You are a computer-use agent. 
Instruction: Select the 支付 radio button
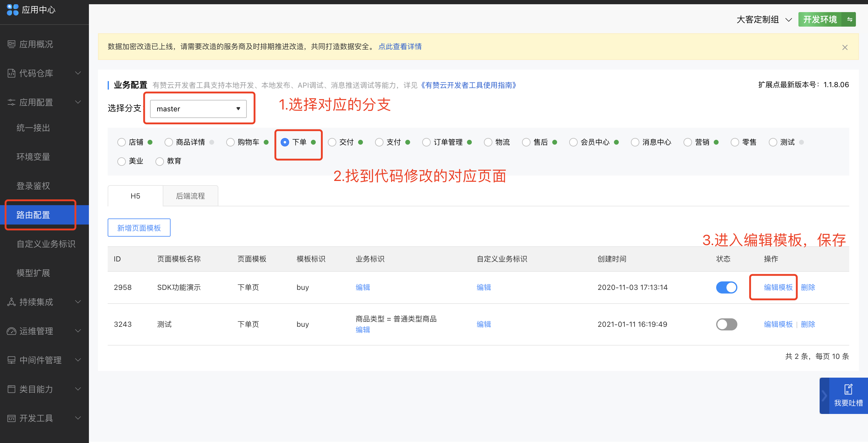(379, 142)
